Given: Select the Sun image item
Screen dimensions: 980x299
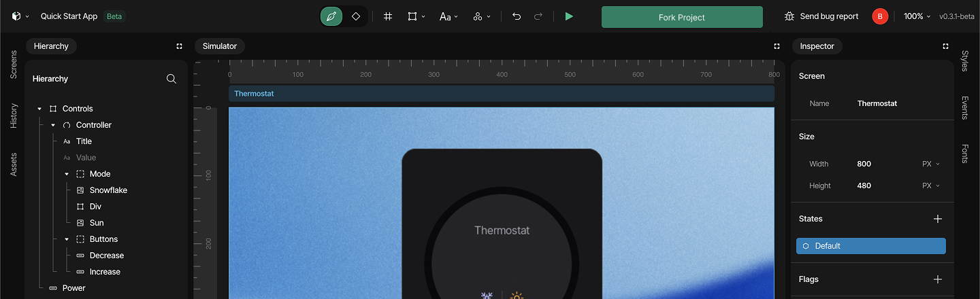Looking at the screenshot, I should coord(97,223).
